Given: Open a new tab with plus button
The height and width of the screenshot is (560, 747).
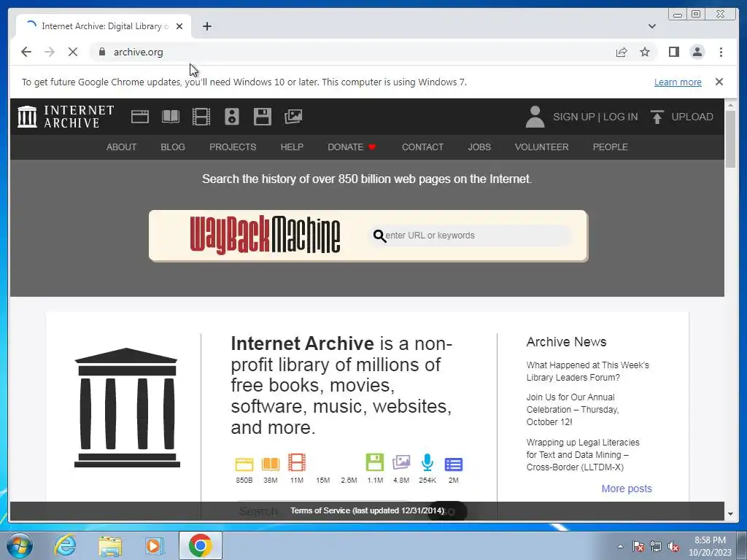Looking at the screenshot, I should [206, 26].
